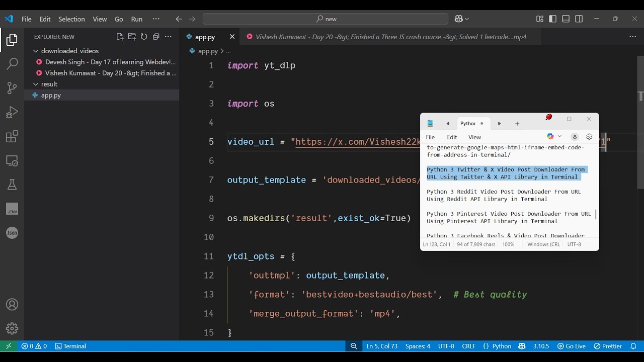Open the remote window indicator in status bar
Screen dimensions: 644x362
pos(8,346)
